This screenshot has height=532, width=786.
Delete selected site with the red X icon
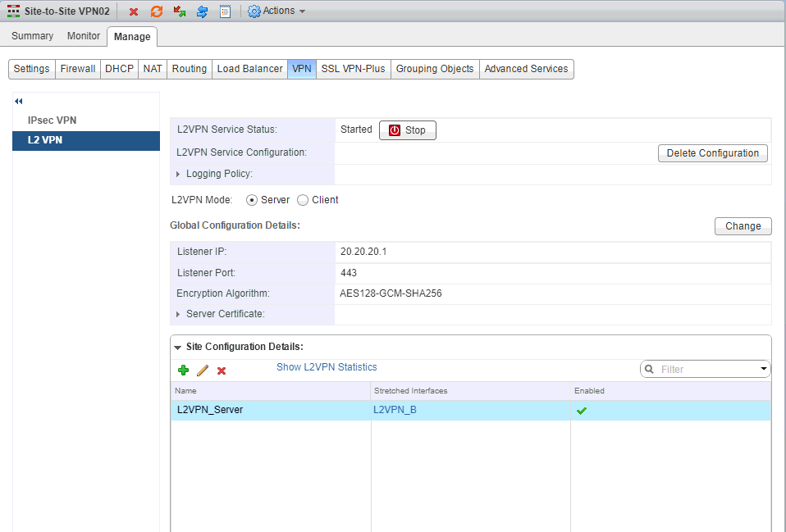(222, 371)
